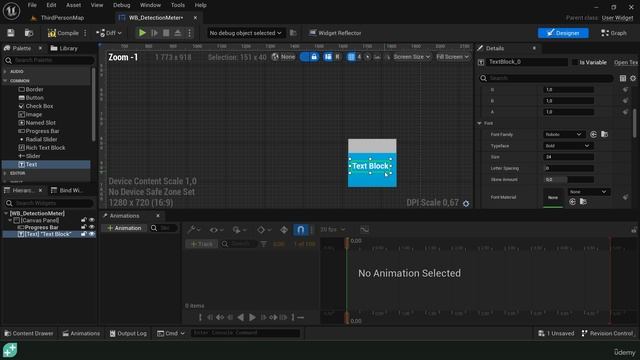The image size is (640, 360).
Task: Browse to Font Family asset folder icon
Action: pos(604,134)
